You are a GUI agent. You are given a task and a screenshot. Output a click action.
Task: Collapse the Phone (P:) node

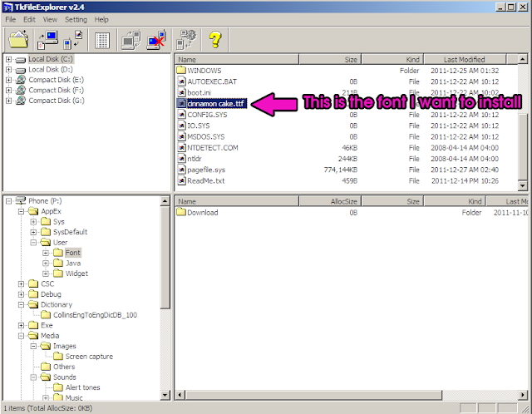[9, 201]
